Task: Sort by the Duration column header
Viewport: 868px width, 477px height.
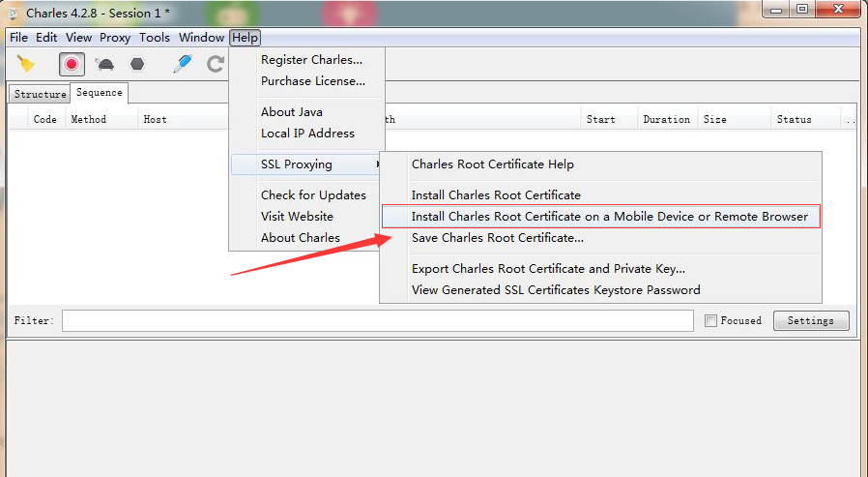Action: (667, 119)
